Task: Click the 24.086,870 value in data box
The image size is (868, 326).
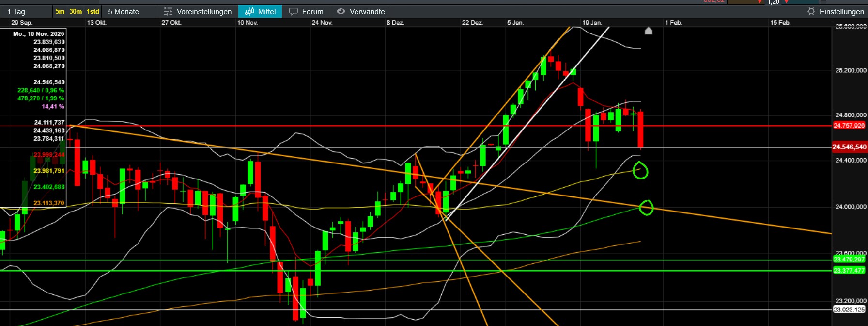Action: (x=49, y=50)
